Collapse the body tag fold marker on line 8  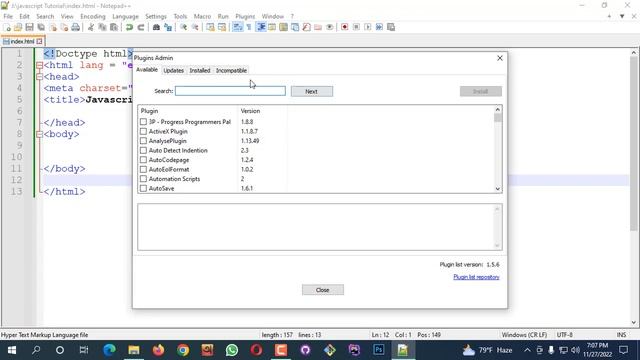click(x=39, y=134)
